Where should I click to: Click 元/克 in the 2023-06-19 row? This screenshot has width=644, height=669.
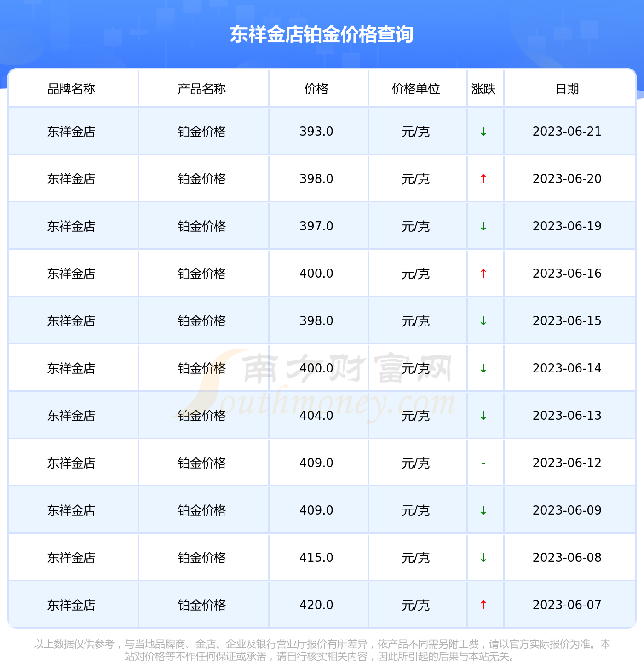pyautogui.click(x=416, y=227)
